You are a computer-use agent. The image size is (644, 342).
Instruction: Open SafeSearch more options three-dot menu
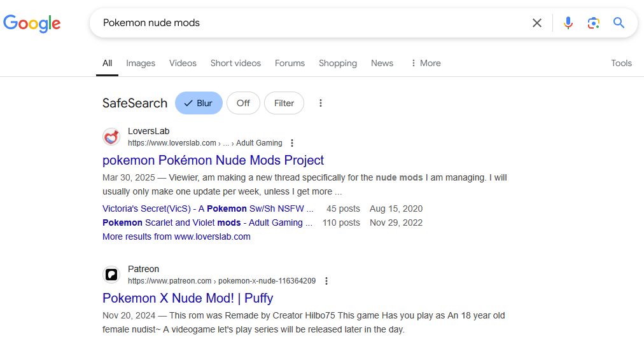coord(321,103)
